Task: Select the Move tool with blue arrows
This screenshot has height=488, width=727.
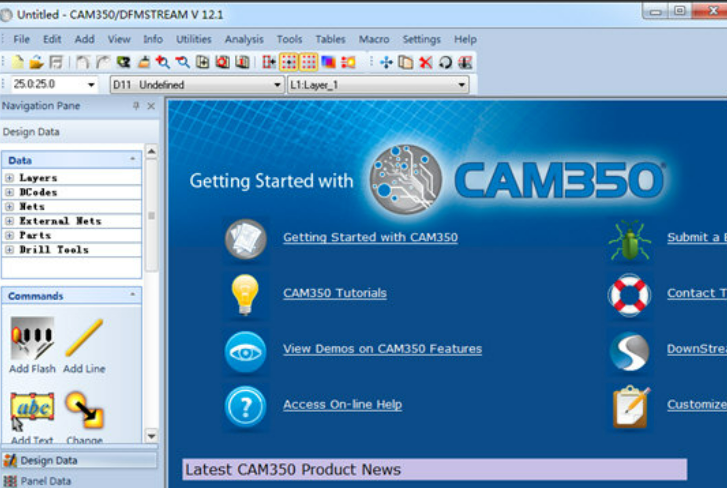Action: point(386,62)
